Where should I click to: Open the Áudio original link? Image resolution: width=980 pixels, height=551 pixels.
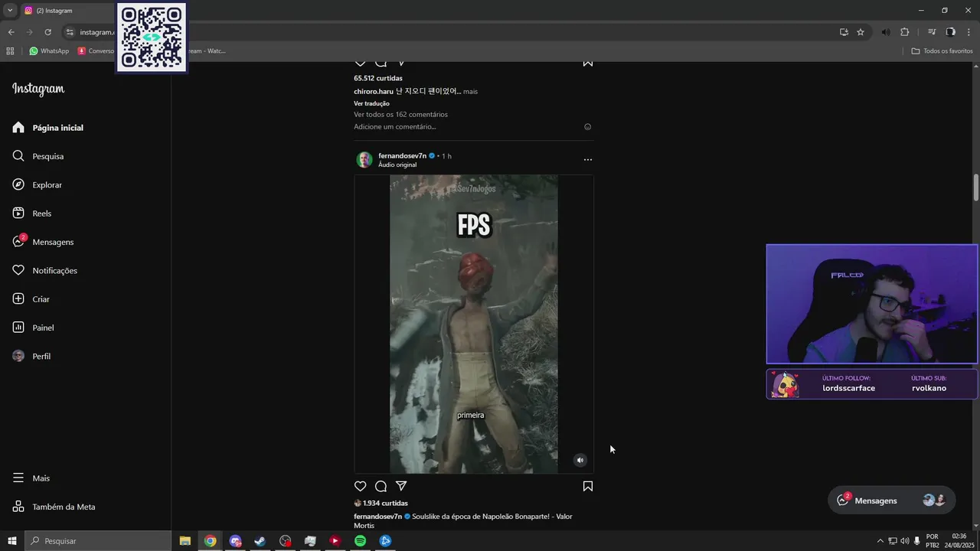click(x=397, y=165)
